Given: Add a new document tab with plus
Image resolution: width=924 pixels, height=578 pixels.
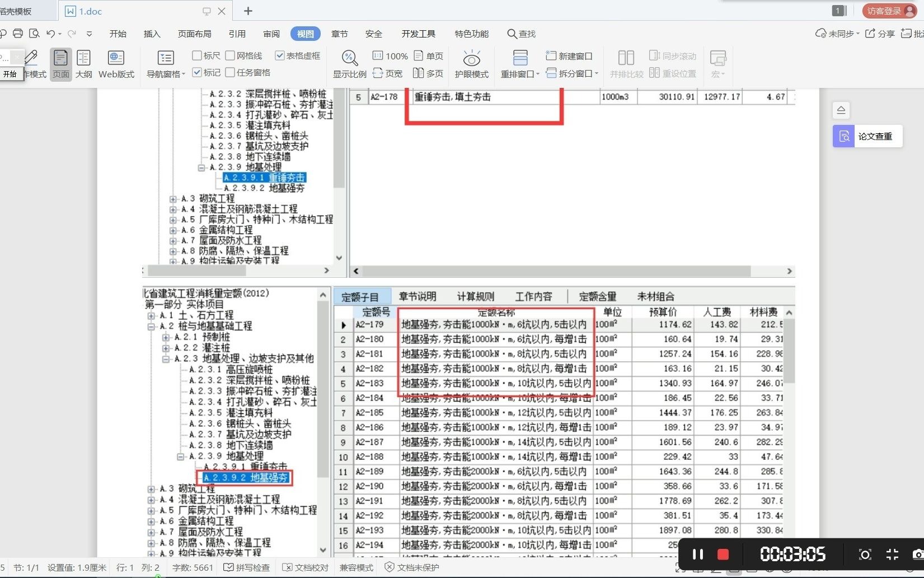Looking at the screenshot, I should (x=248, y=11).
